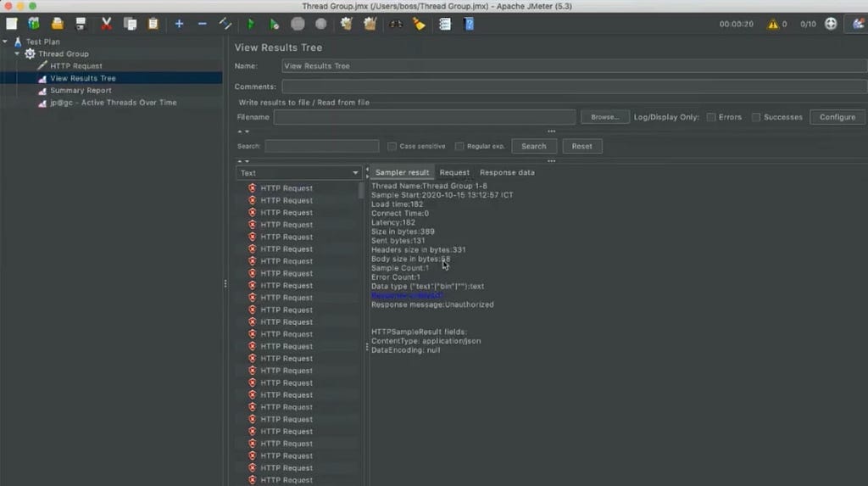Click the Load time:182 line

(x=397, y=204)
